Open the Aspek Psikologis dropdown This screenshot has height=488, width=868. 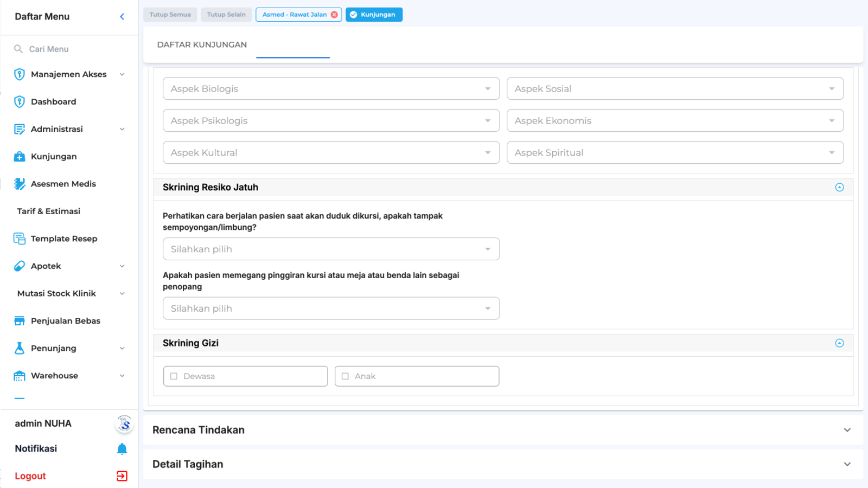tap(331, 121)
